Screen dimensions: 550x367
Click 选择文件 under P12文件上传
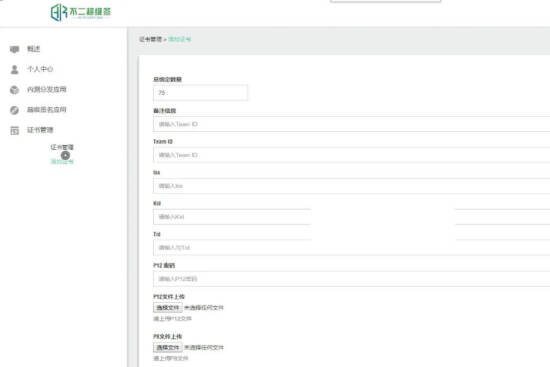168,308
